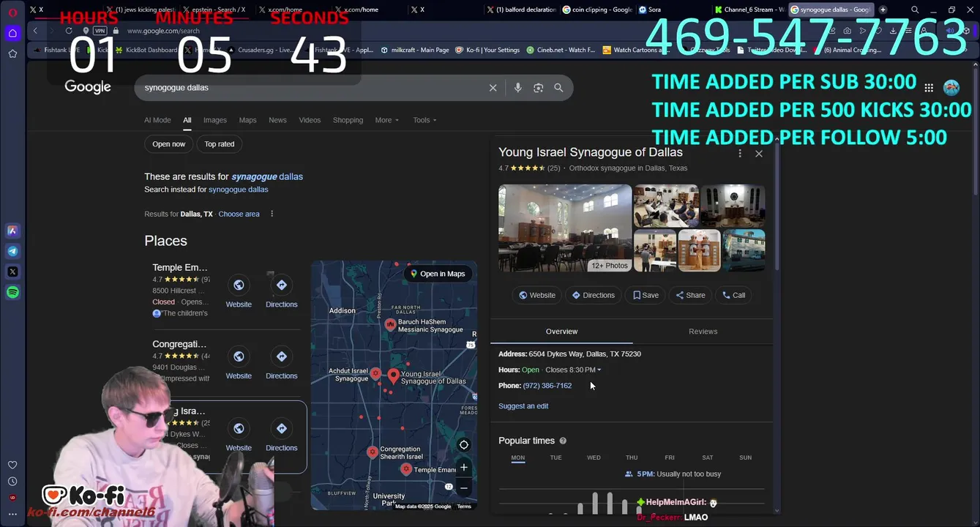Click the Suggest an edit link

click(x=523, y=406)
